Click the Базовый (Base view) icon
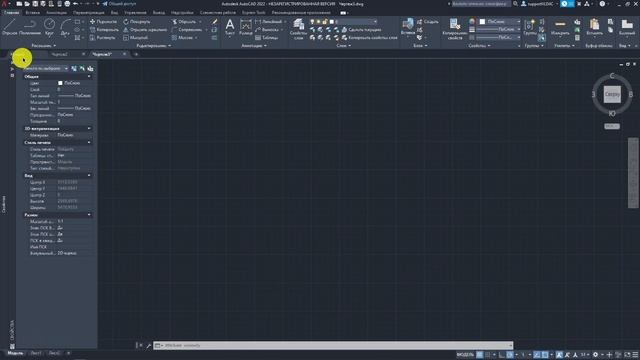 coord(627,27)
